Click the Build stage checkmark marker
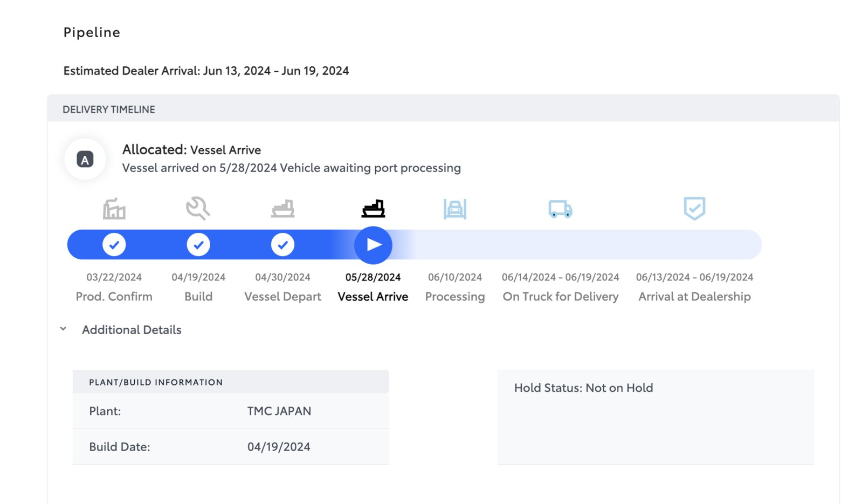Image resolution: width=862 pixels, height=504 pixels. 198,245
